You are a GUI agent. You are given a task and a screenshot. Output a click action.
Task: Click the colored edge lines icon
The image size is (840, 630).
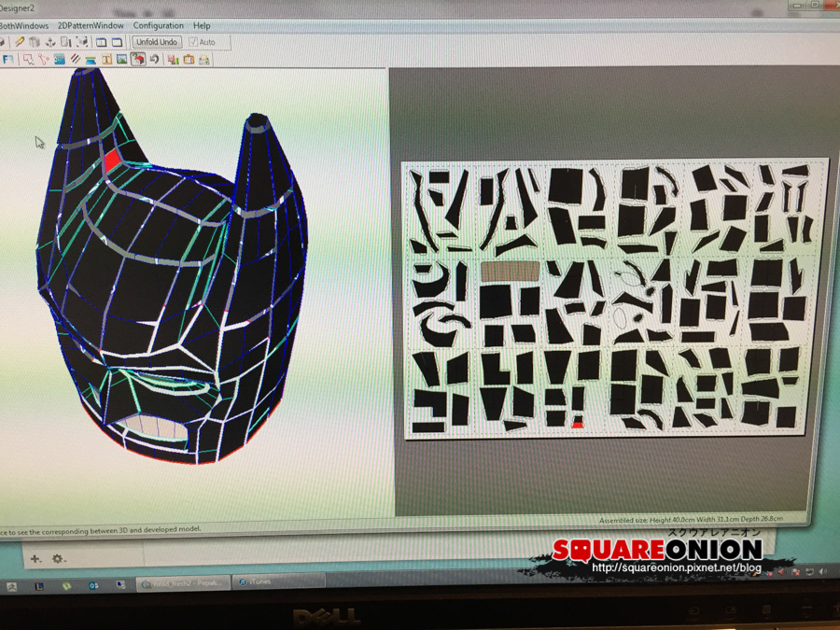tap(76, 59)
